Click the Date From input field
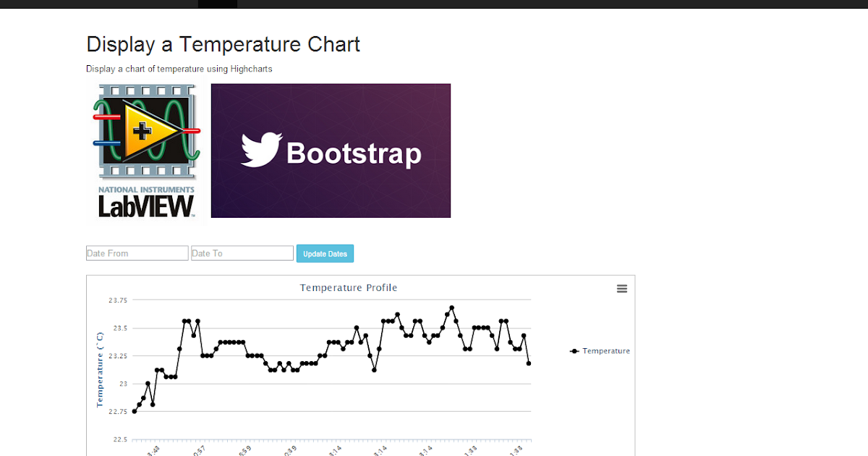868x456 pixels. pyautogui.click(x=137, y=253)
